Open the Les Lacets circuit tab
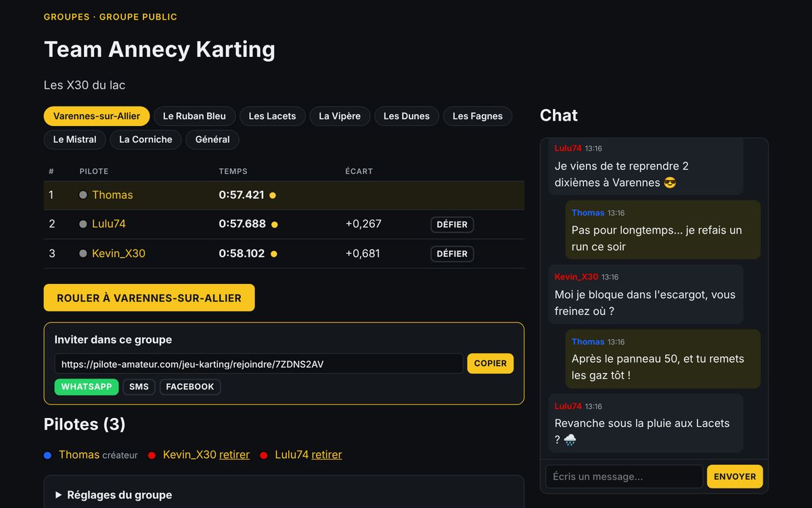 point(272,116)
